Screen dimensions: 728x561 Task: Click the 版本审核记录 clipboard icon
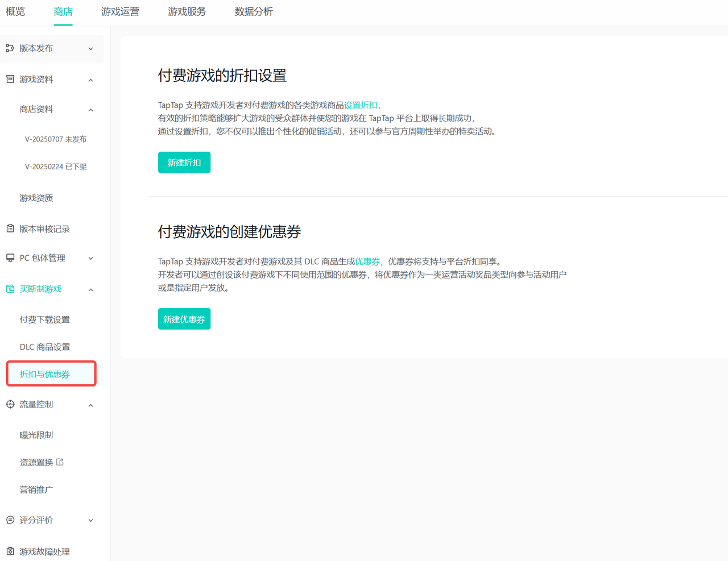tap(10, 228)
